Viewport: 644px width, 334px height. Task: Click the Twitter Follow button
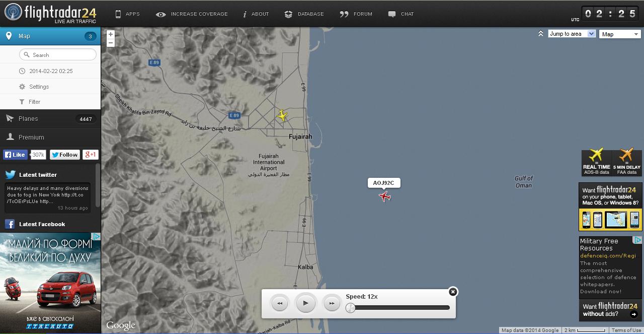pos(64,155)
